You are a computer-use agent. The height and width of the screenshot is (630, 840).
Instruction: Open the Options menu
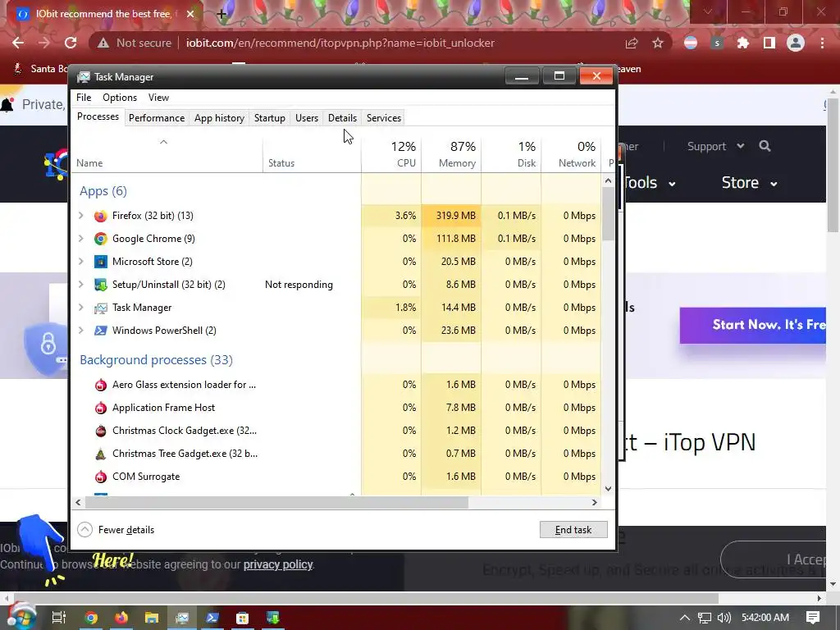point(120,98)
